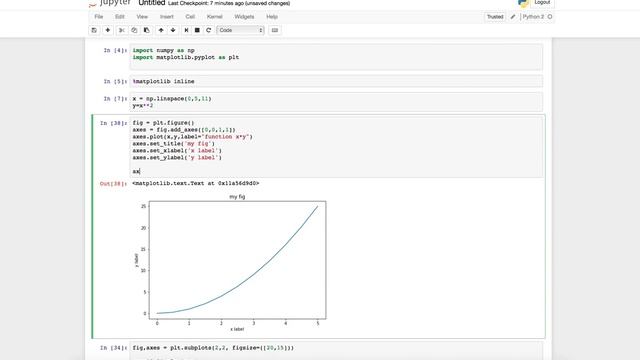Copy selected cells icon

click(x=134, y=30)
